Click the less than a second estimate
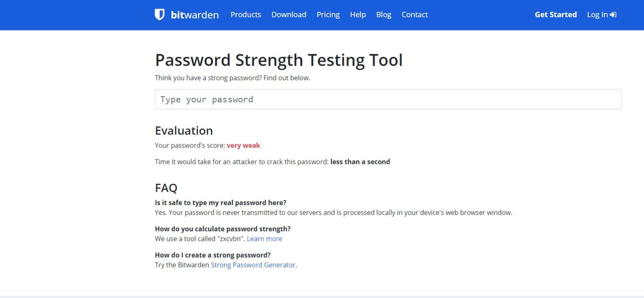This screenshot has height=298, width=644. tap(360, 162)
